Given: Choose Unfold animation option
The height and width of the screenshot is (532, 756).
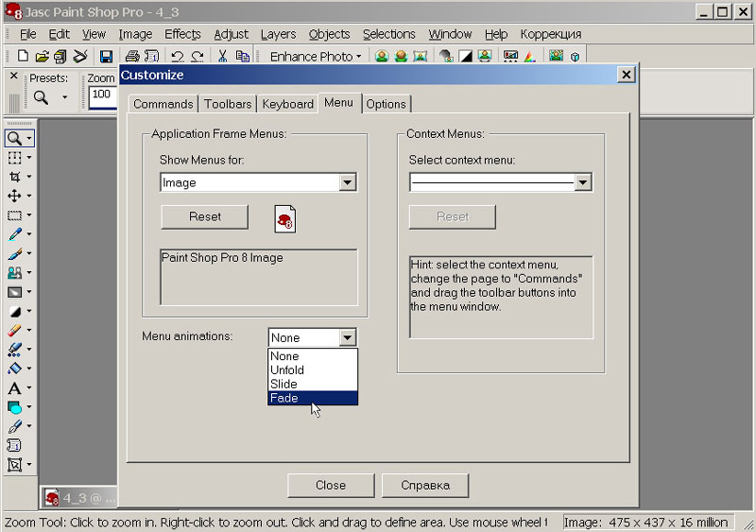Looking at the screenshot, I should point(312,370).
